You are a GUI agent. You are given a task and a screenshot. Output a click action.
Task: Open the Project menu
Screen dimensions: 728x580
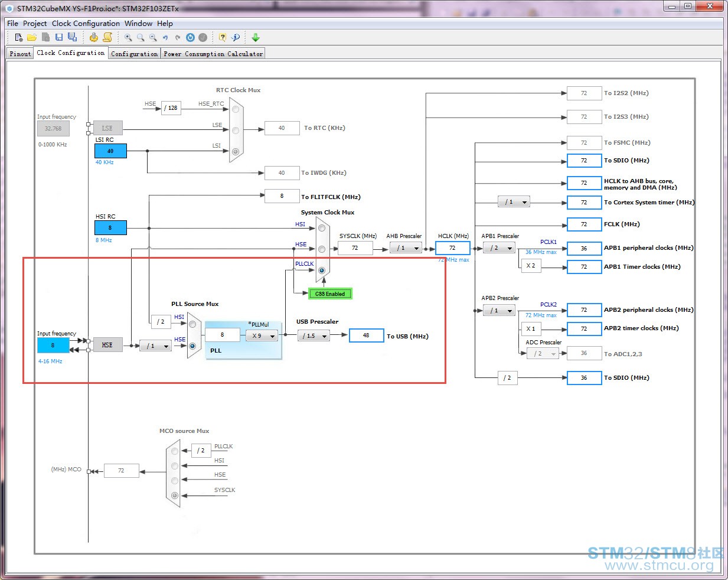(x=35, y=24)
